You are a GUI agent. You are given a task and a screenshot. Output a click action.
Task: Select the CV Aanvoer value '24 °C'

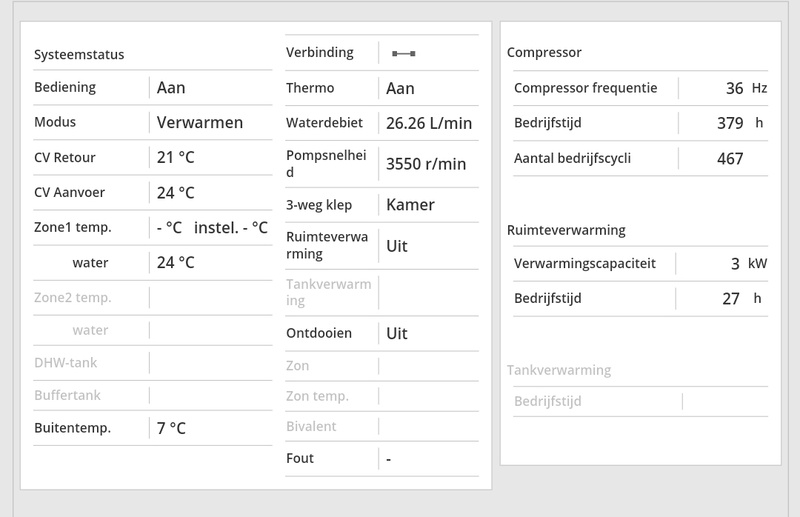(x=176, y=192)
